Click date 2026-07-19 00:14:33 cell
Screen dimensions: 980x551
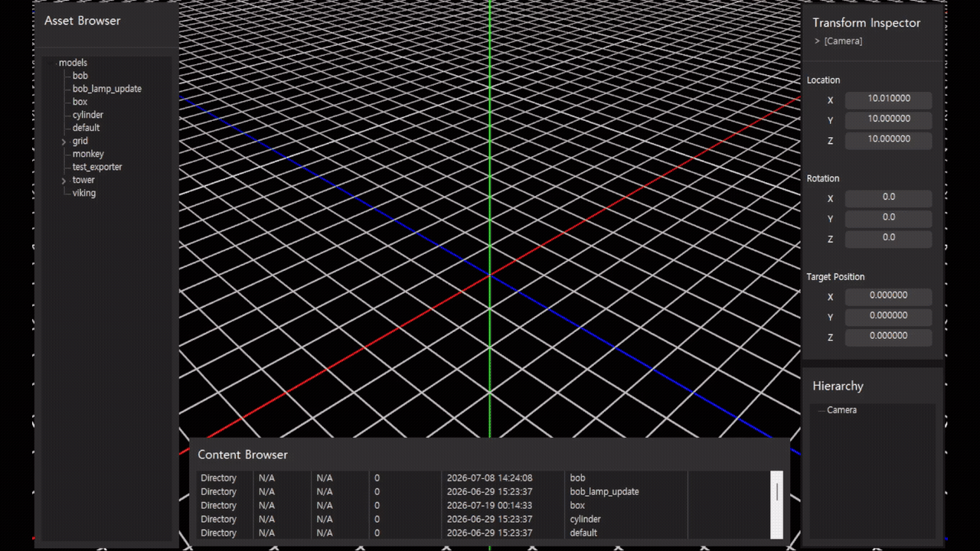click(489, 506)
